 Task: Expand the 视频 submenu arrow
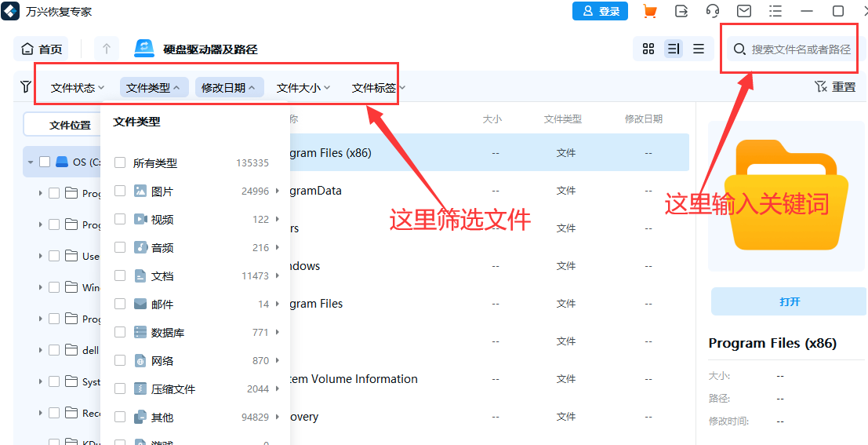click(x=278, y=220)
